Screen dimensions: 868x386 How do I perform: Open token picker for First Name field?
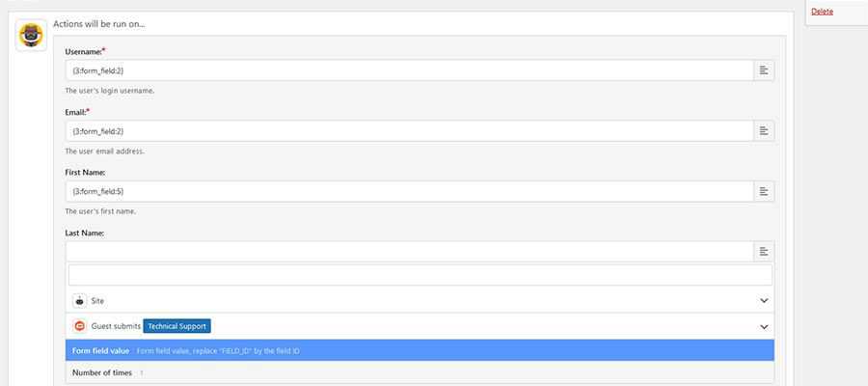(x=763, y=191)
